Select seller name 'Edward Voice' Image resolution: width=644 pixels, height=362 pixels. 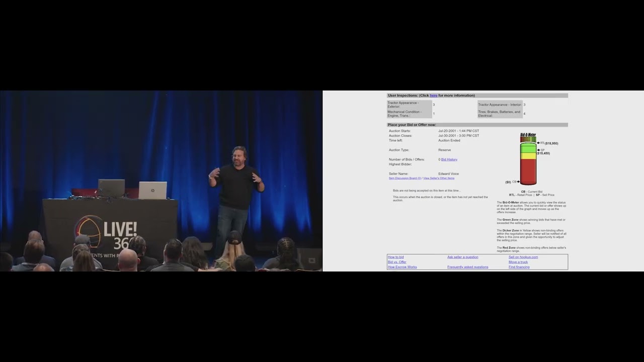click(448, 174)
